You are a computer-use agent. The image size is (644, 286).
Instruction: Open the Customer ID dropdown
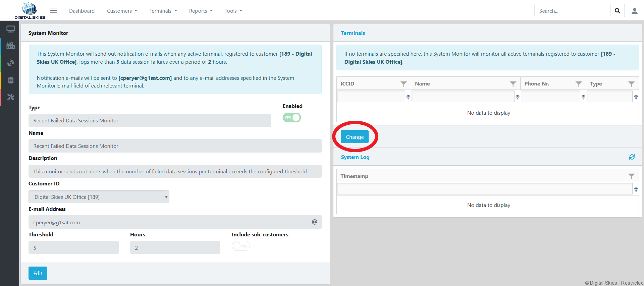pos(99,197)
